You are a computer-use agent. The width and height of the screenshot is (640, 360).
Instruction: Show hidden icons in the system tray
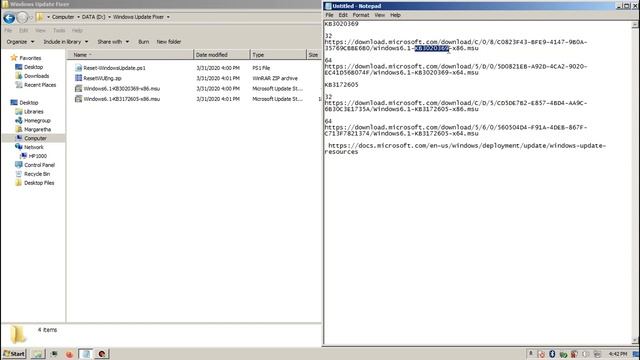tap(531, 354)
